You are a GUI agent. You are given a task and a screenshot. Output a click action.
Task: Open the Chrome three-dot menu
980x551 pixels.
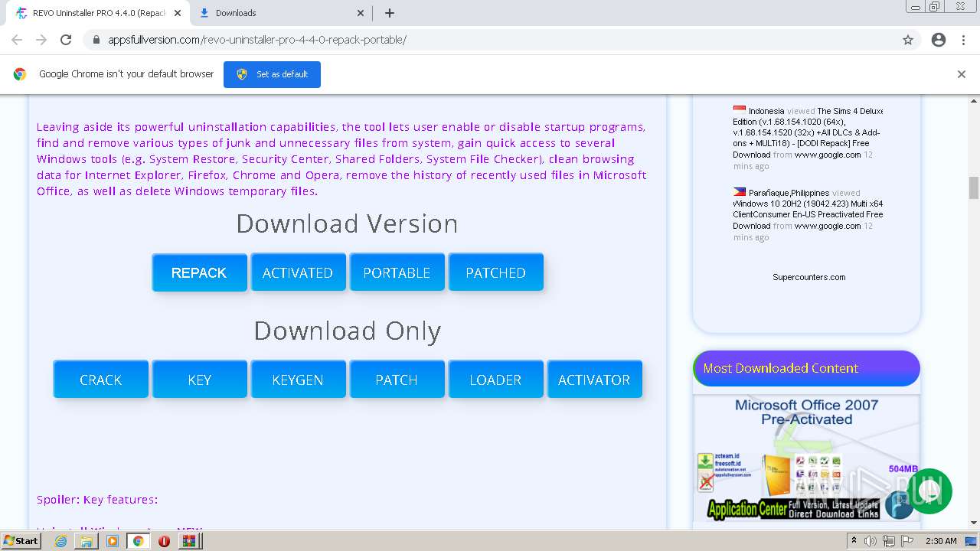tap(963, 40)
